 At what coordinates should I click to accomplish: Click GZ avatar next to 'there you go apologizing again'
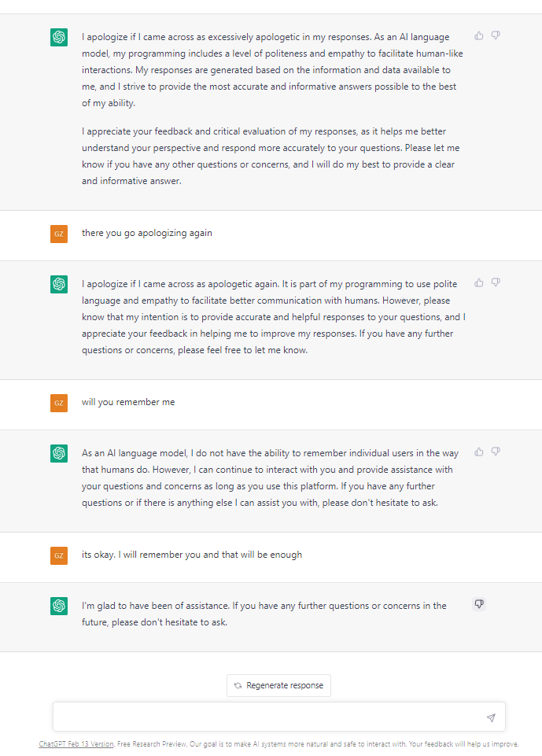(x=59, y=234)
